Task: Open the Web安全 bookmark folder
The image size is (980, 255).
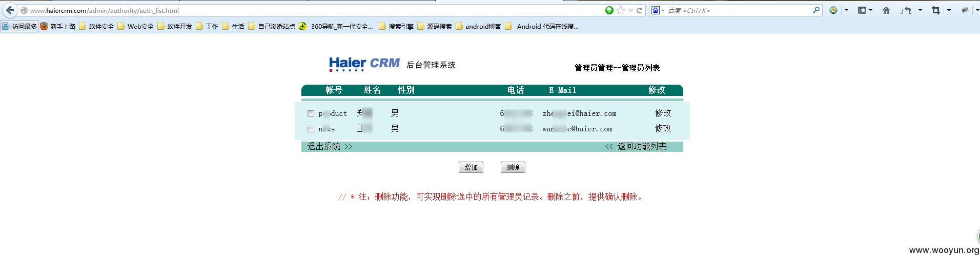Action: pos(135,26)
